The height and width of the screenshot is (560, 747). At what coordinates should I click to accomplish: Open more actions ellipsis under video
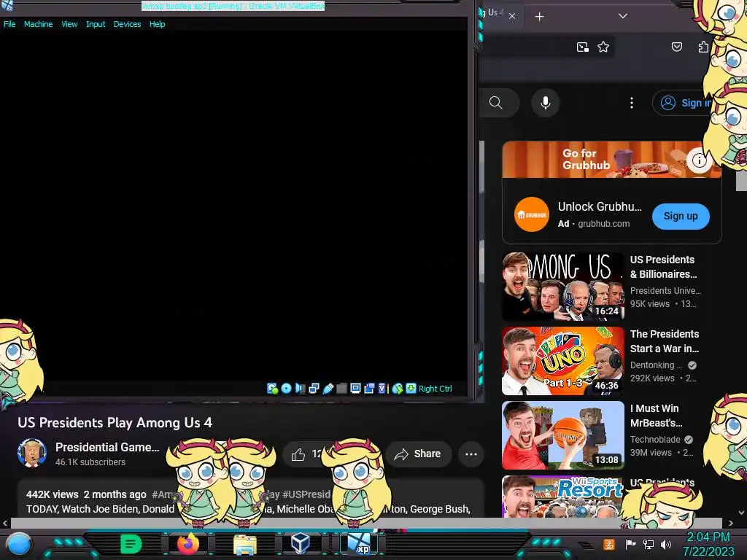pyautogui.click(x=471, y=454)
